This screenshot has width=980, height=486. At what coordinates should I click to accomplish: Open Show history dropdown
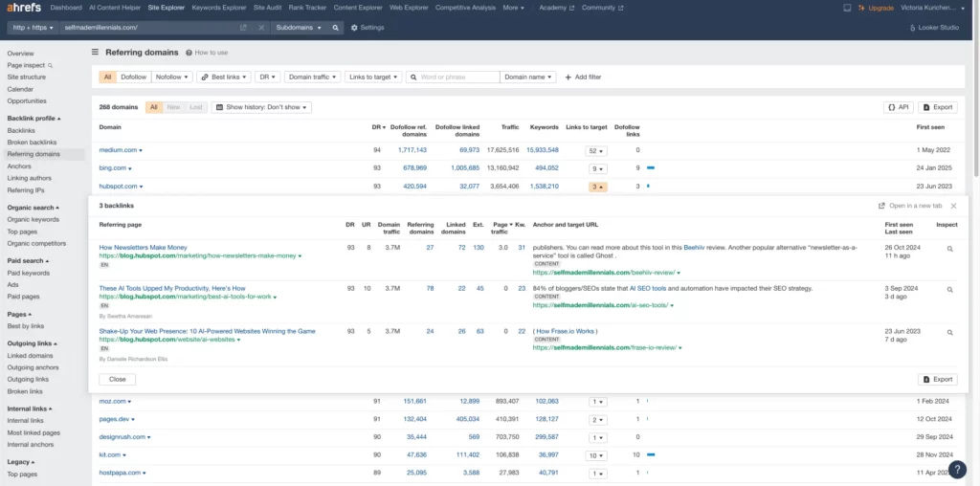[261, 107]
